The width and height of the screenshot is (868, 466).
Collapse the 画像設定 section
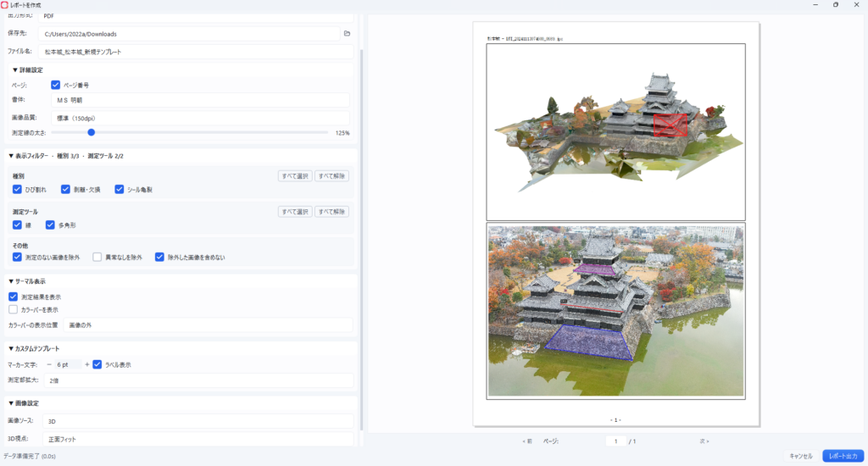point(23,403)
